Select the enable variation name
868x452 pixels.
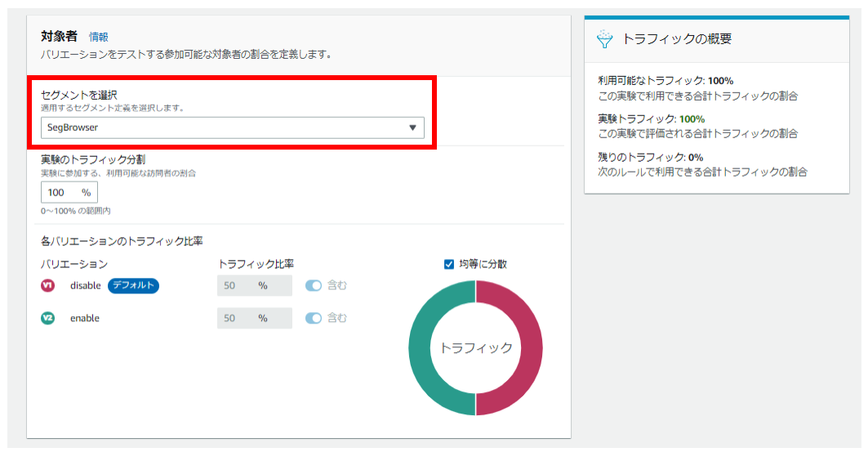click(x=85, y=318)
